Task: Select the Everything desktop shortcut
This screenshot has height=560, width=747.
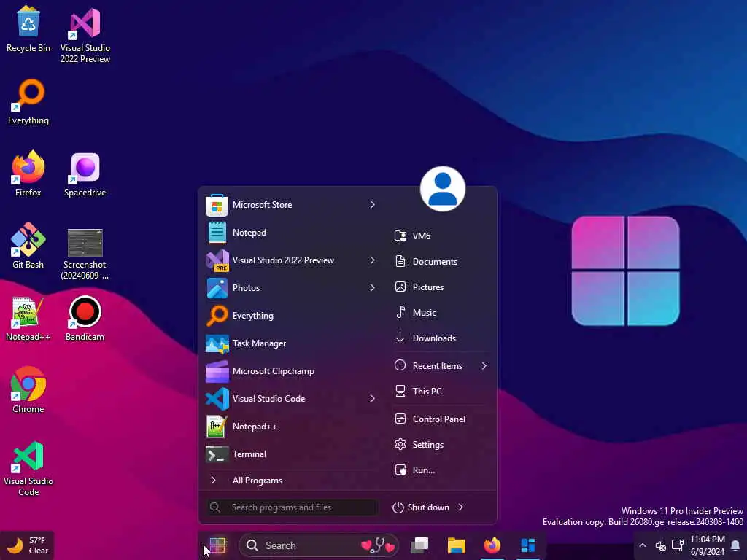Action: pos(28,102)
